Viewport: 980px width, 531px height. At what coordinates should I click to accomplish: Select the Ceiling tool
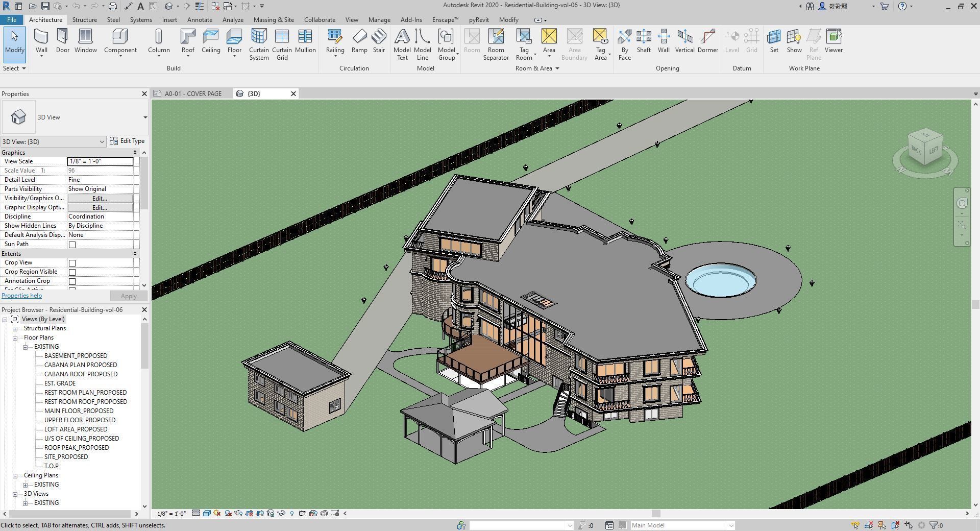(x=211, y=41)
